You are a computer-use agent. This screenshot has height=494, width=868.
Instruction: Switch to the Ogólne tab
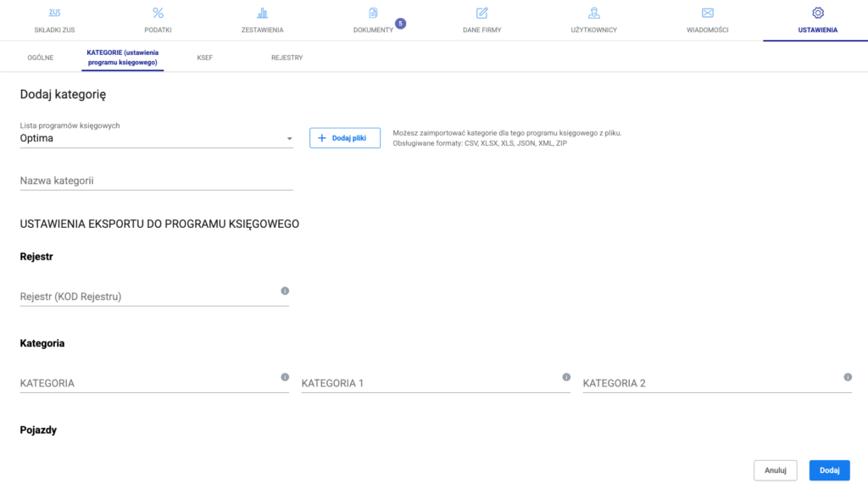[x=40, y=58]
